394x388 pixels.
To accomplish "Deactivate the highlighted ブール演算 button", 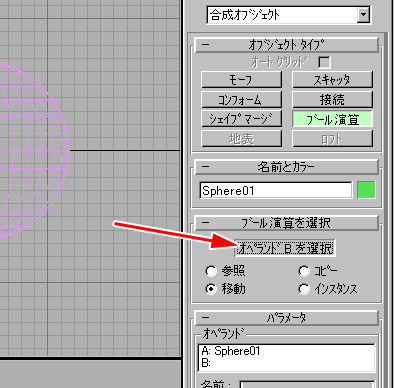I will coord(332,119).
